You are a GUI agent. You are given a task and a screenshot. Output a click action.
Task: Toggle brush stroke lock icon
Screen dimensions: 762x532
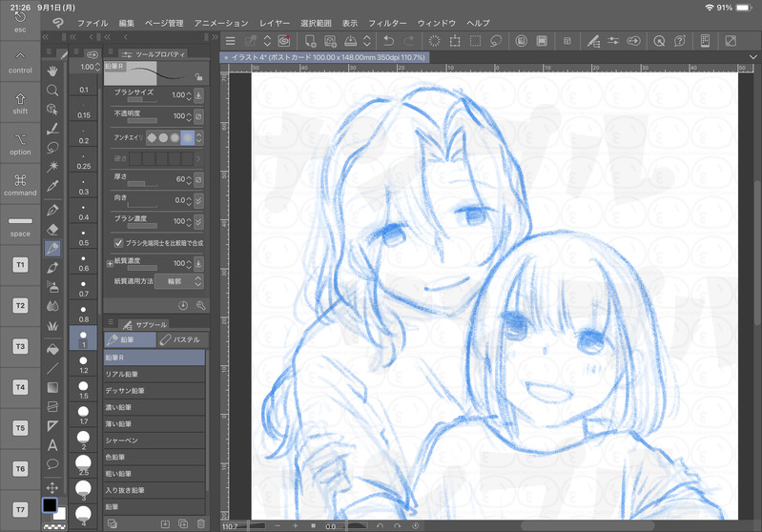(x=198, y=77)
